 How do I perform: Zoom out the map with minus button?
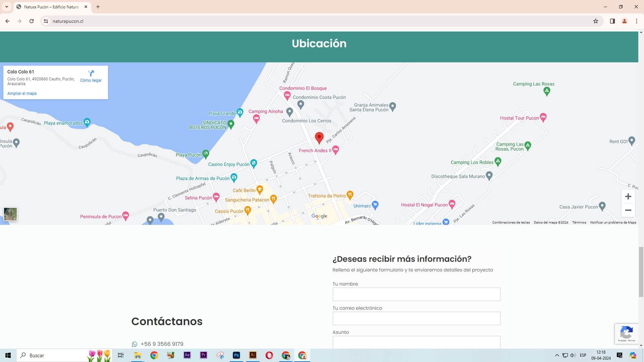click(628, 210)
